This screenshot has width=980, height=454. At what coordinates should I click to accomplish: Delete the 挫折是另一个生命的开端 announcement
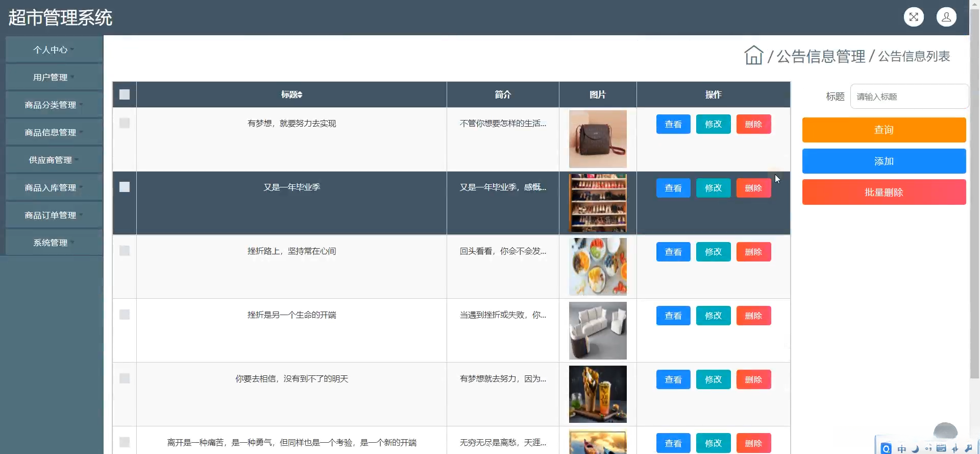click(753, 316)
